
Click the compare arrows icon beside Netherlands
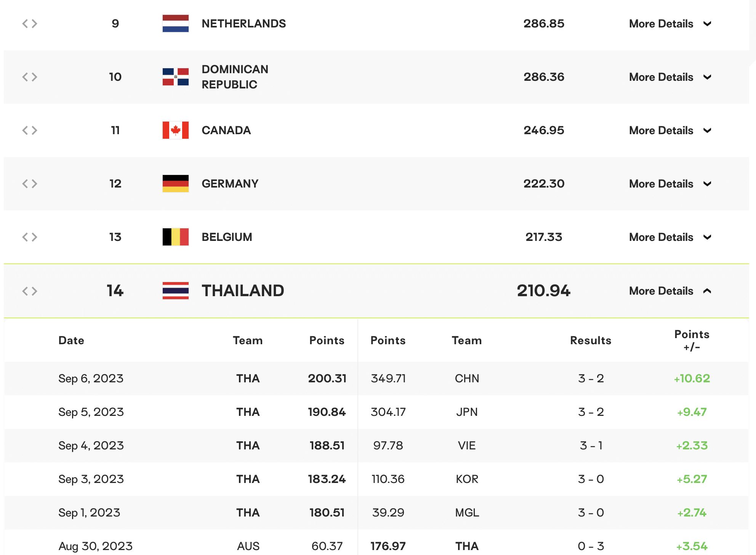tap(30, 23)
